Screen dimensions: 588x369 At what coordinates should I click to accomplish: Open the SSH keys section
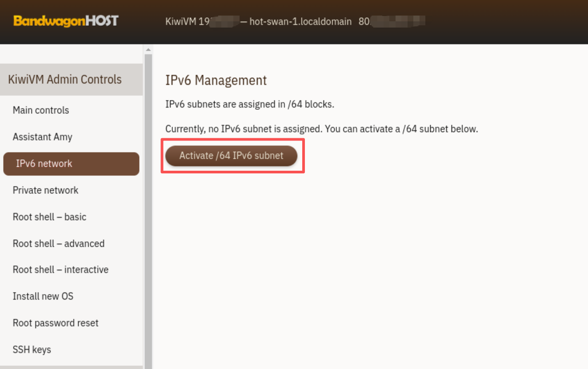tap(32, 350)
